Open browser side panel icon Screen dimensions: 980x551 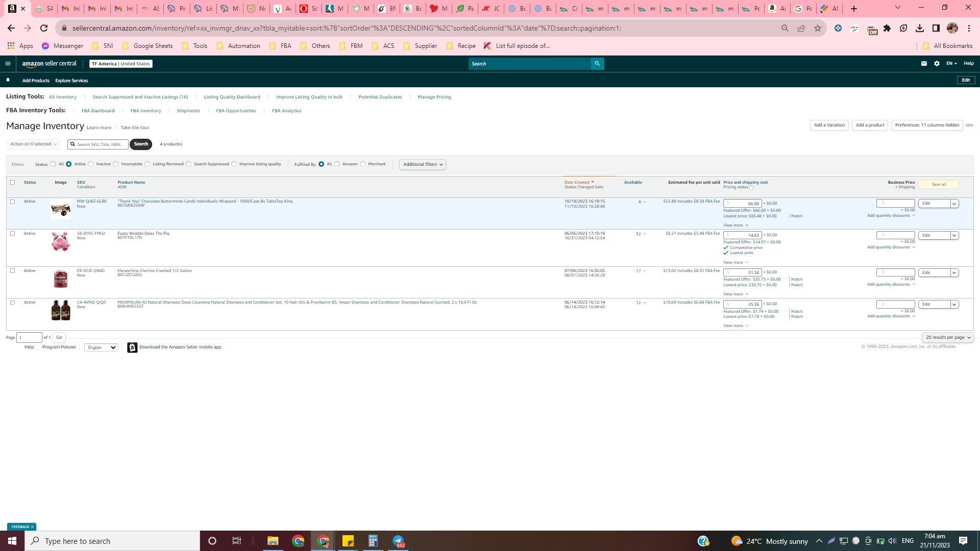936,28
